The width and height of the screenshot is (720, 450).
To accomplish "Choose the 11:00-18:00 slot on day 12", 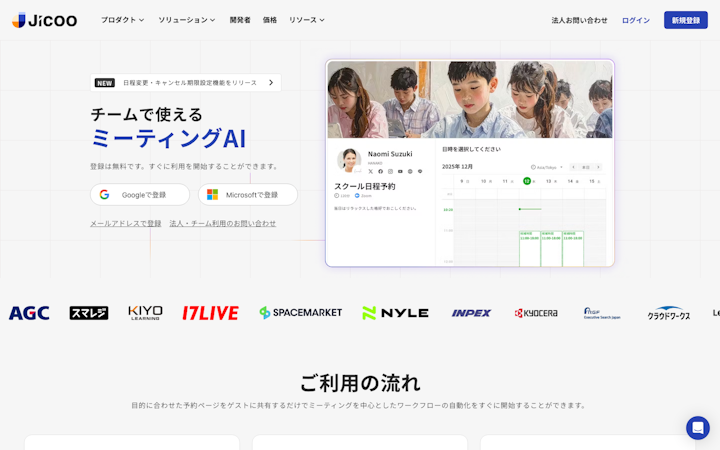I will click(x=529, y=248).
